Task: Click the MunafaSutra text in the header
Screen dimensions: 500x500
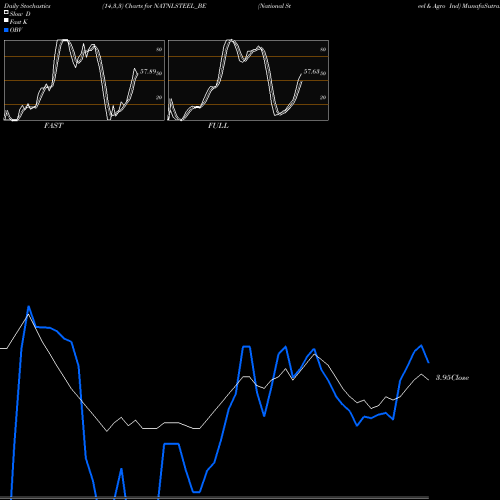Action: pos(480,6)
